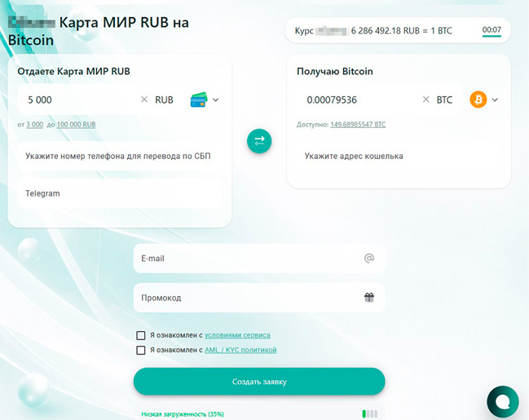
Task: Click the 6 286 492.18 RUB rate text
Action: pyautogui.click(x=385, y=31)
